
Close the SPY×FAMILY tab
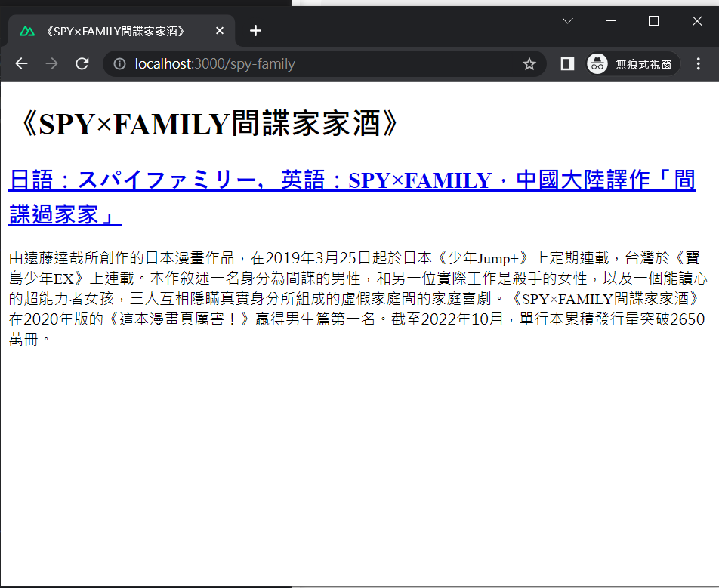coord(220,31)
